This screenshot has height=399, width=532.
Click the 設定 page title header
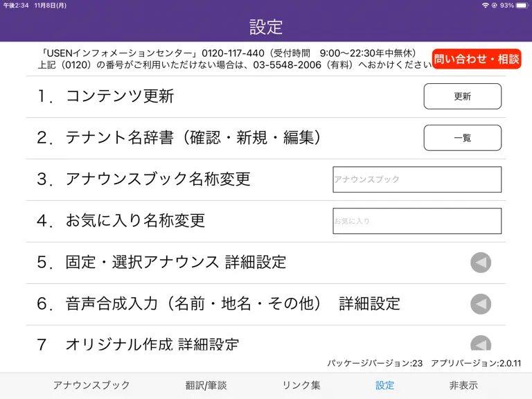[266, 27]
